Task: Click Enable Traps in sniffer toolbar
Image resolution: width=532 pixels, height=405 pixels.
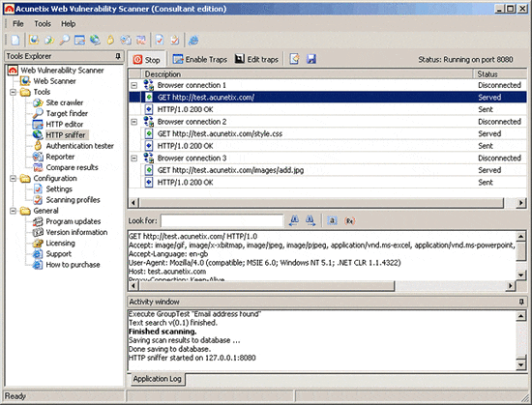Action: [200, 60]
